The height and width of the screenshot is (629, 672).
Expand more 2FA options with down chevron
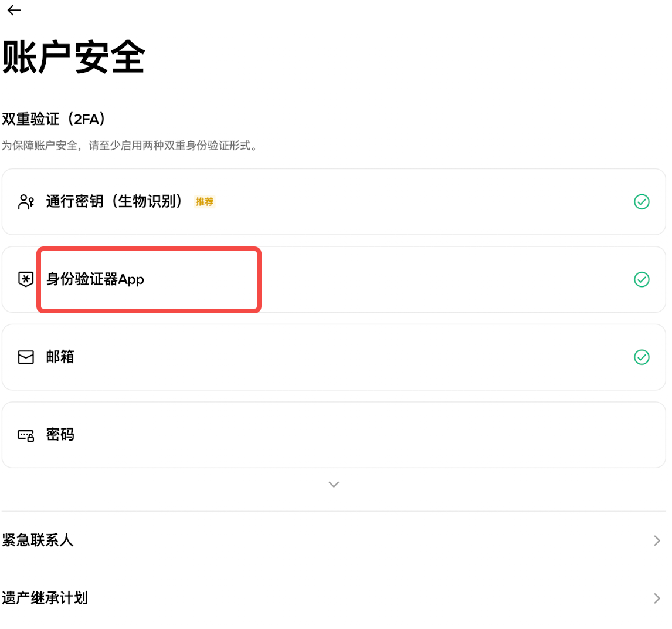(x=334, y=485)
